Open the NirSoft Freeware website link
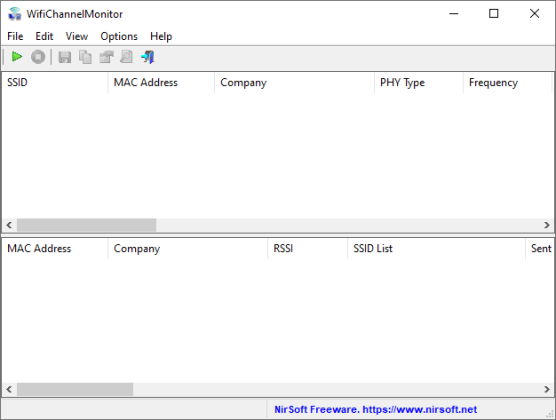This screenshot has width=556, height=420. (376, 410)
